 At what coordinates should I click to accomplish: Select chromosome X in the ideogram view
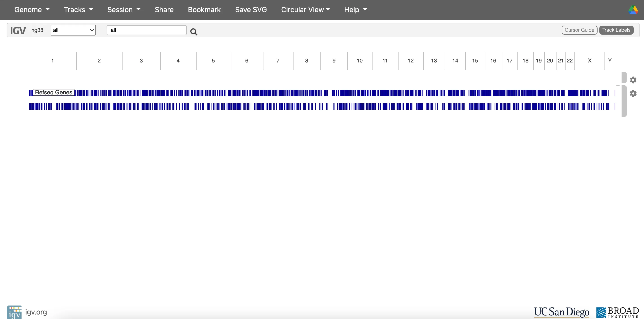[x=589, y=60]
